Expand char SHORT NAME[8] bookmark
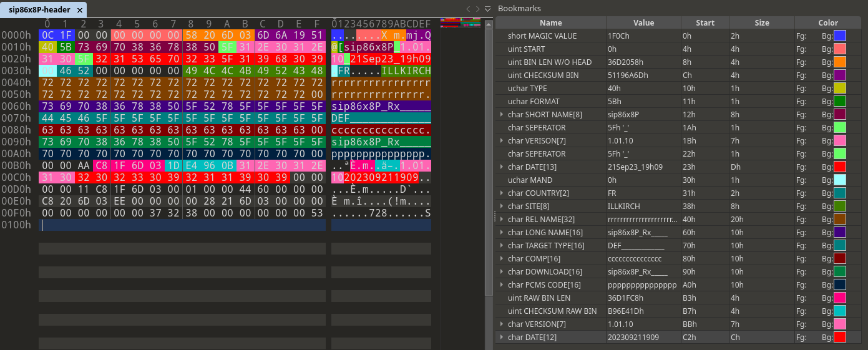Image resolution: width=868 pixels, height=350 pixels. click(502, 114)
